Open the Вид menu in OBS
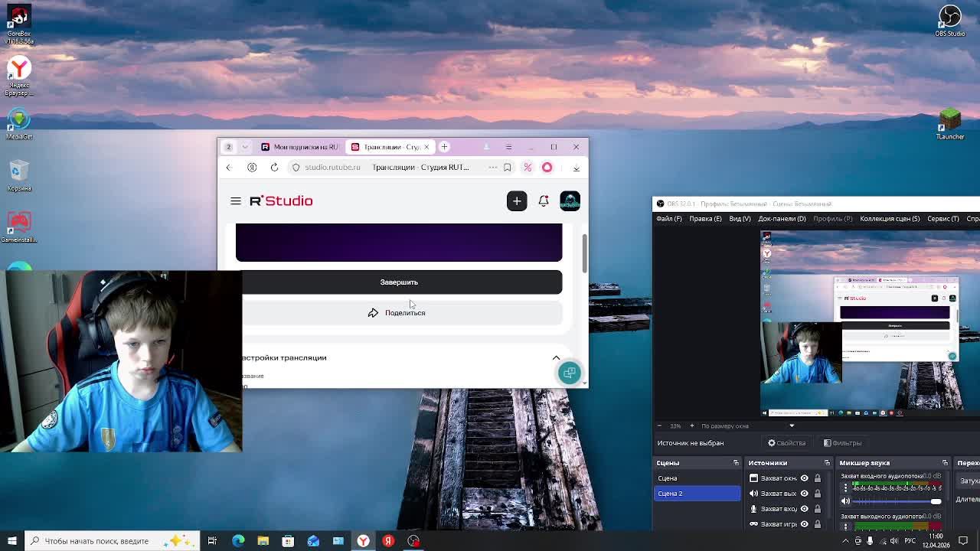 click(740, 219)
